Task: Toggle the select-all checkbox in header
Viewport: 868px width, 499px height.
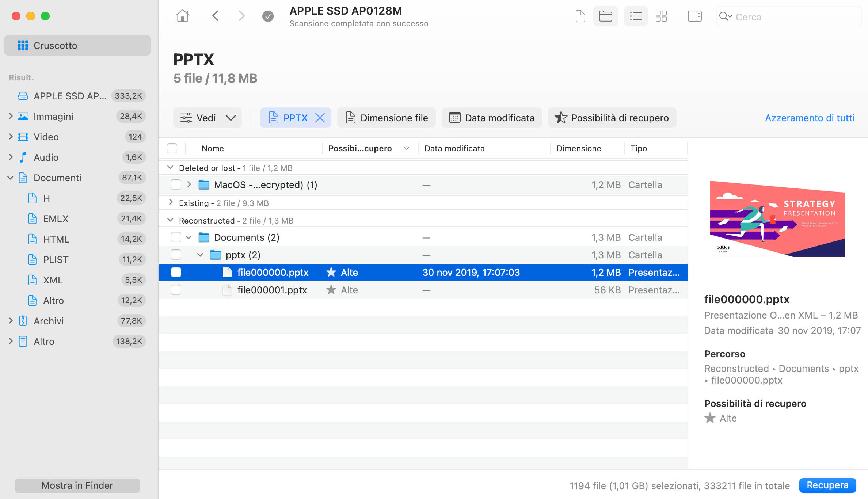Action: tap(172, 148)
